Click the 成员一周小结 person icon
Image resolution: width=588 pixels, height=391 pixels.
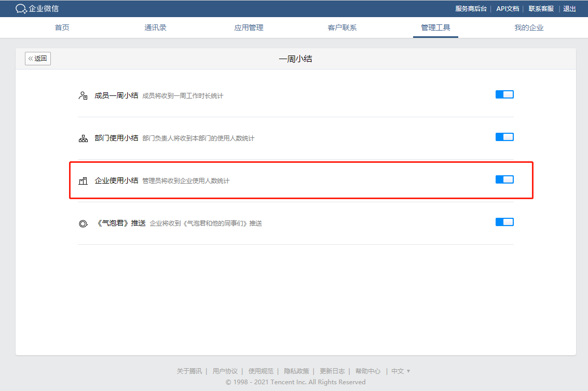coord(83,95)
